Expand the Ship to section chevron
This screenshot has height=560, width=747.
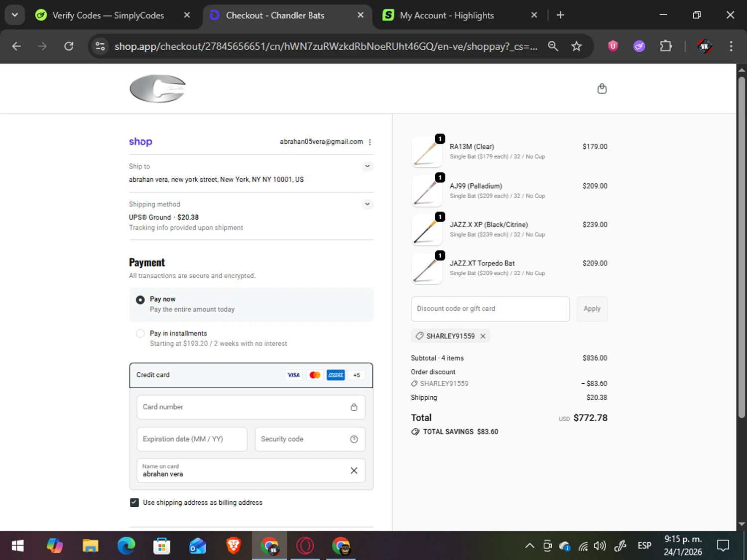(x=367, y=166)
